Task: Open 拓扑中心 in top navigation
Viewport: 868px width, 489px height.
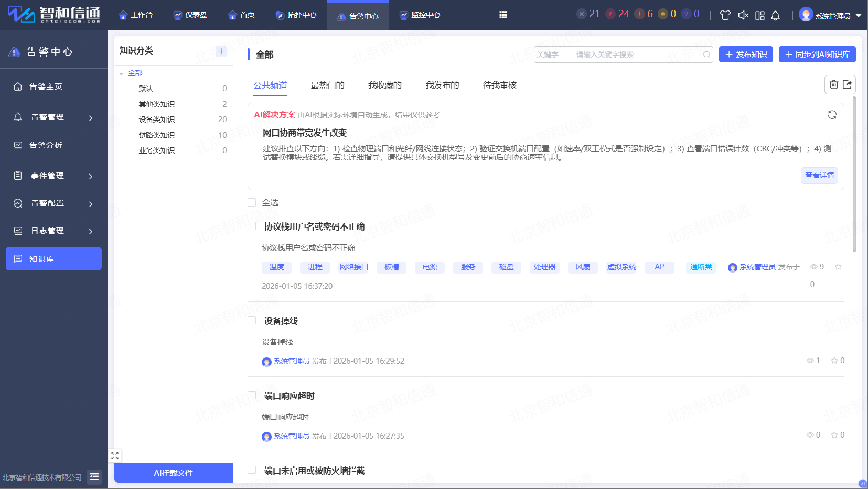Action: (296, 15)
